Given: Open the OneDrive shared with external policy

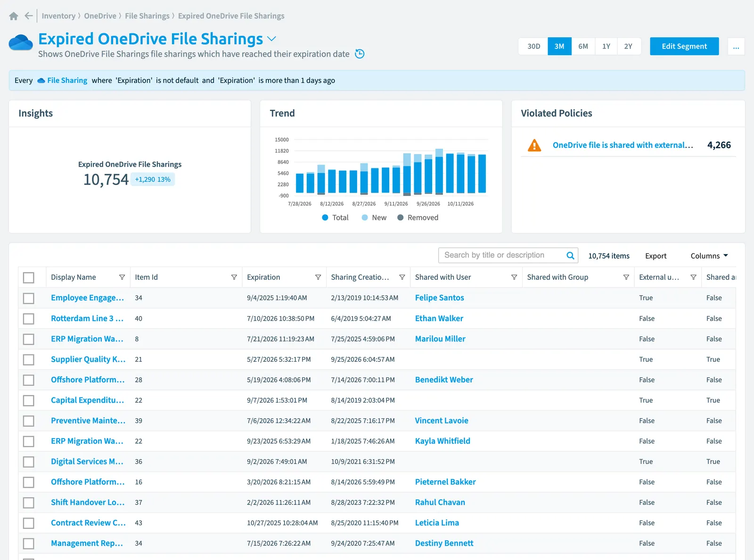Looking at the screenshot, I should click(623, 145).
